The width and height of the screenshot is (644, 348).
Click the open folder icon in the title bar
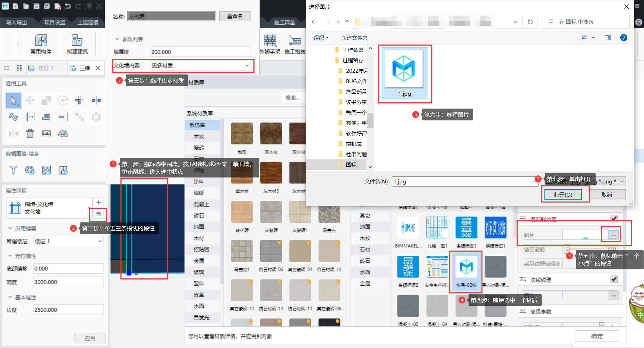pyautogui.click(x=26, y=6)
